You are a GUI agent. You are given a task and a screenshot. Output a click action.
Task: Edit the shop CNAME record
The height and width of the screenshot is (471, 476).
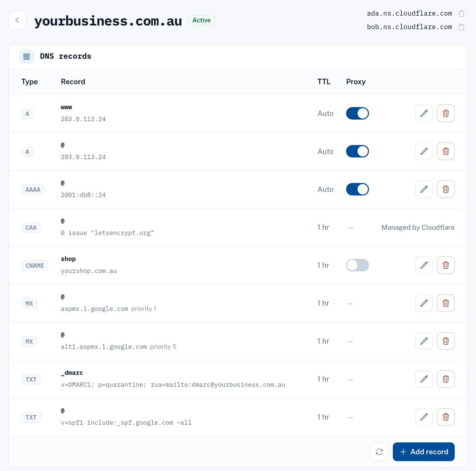click(424, 265)
